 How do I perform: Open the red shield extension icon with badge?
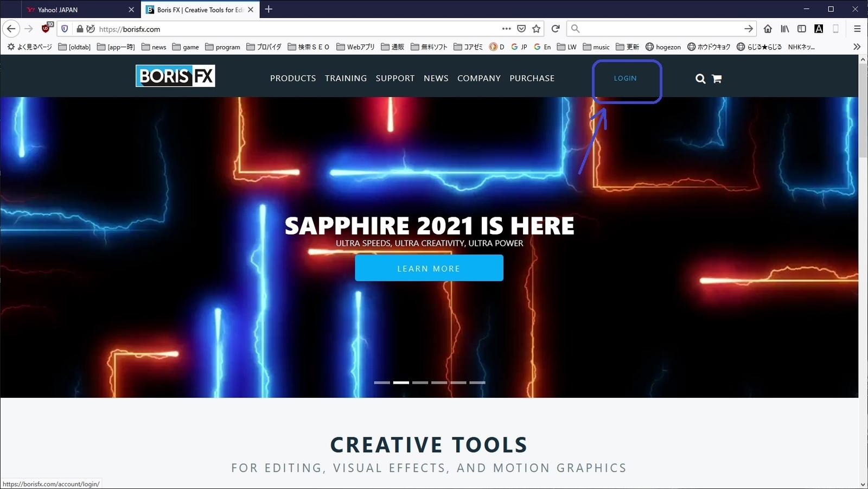(x=47, y=28)
